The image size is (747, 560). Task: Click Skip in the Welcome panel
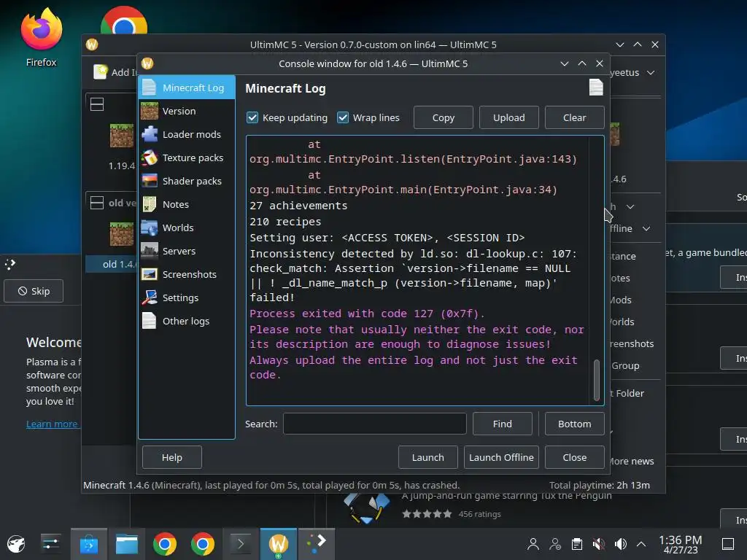click(x=34, y=291)
